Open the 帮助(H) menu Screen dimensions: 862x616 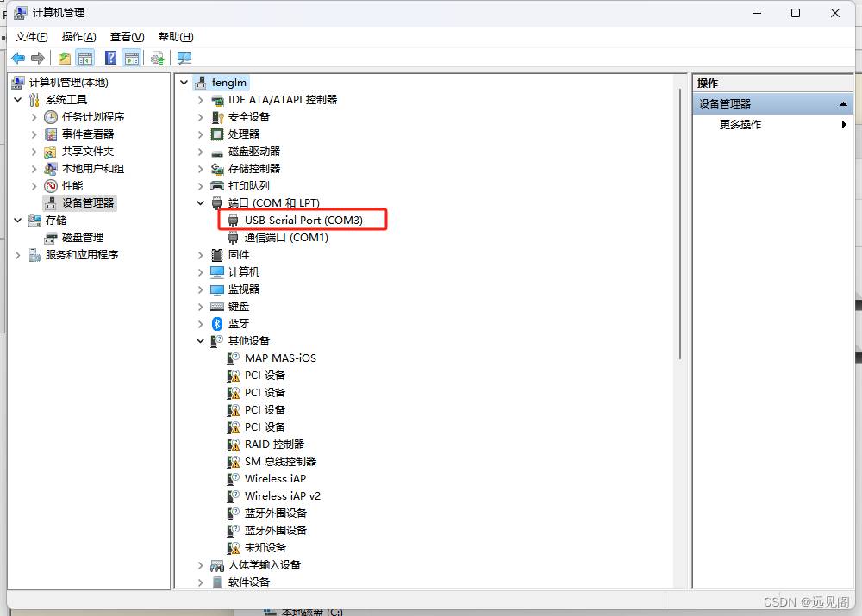pyautogui.click(x=176, y=37)
